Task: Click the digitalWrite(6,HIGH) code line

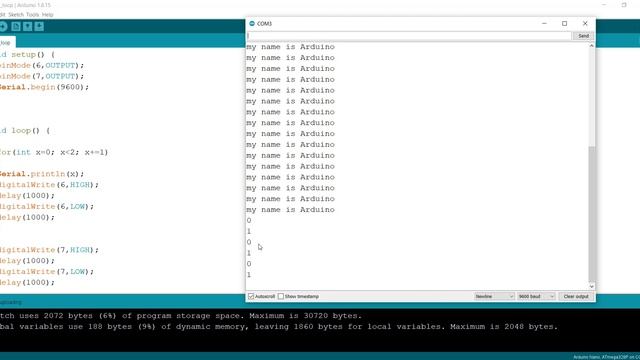Action: tap(49, 185)
